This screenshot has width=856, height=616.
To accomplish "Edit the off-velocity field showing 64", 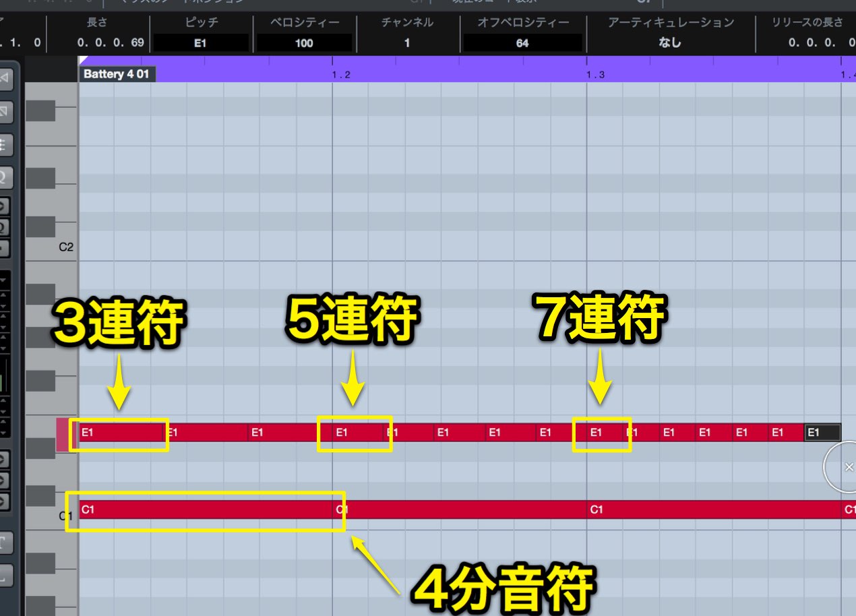I will click(x=522, y=43).
